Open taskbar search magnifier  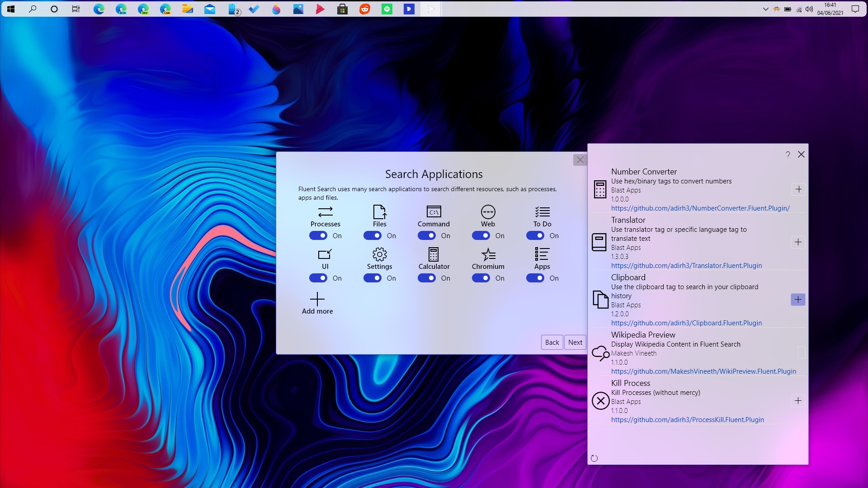pyautogui.click(x=33, y=9)
